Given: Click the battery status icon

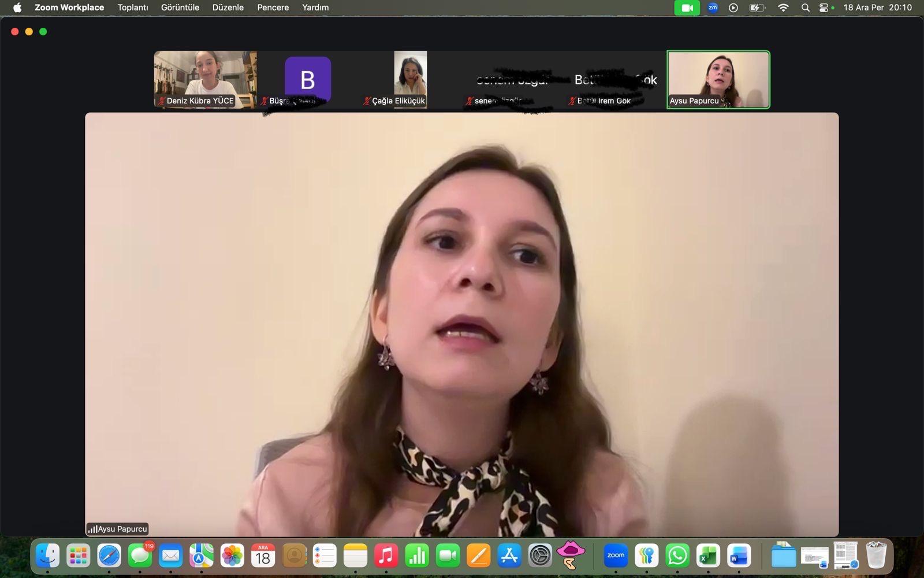Looking at the screenshot, I should (x=757, y=8).
